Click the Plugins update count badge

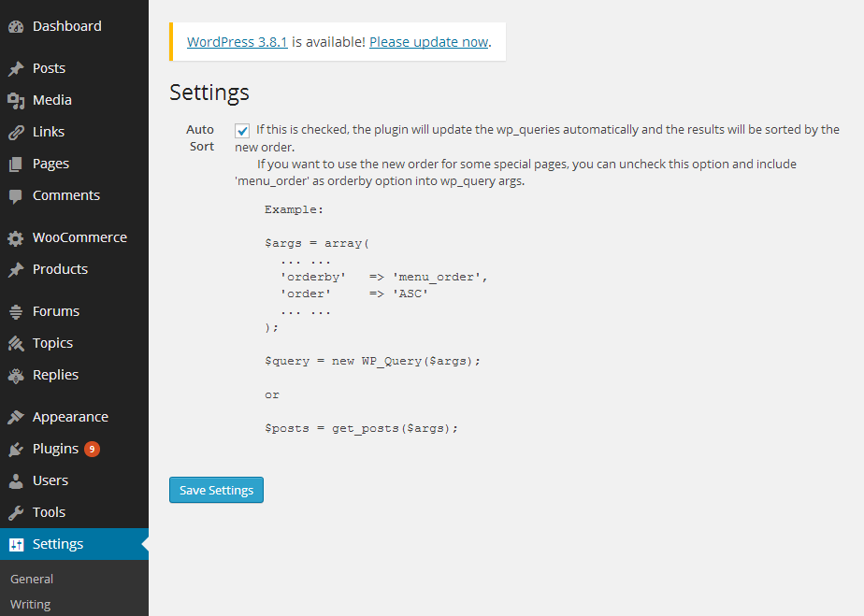[92, 449]
